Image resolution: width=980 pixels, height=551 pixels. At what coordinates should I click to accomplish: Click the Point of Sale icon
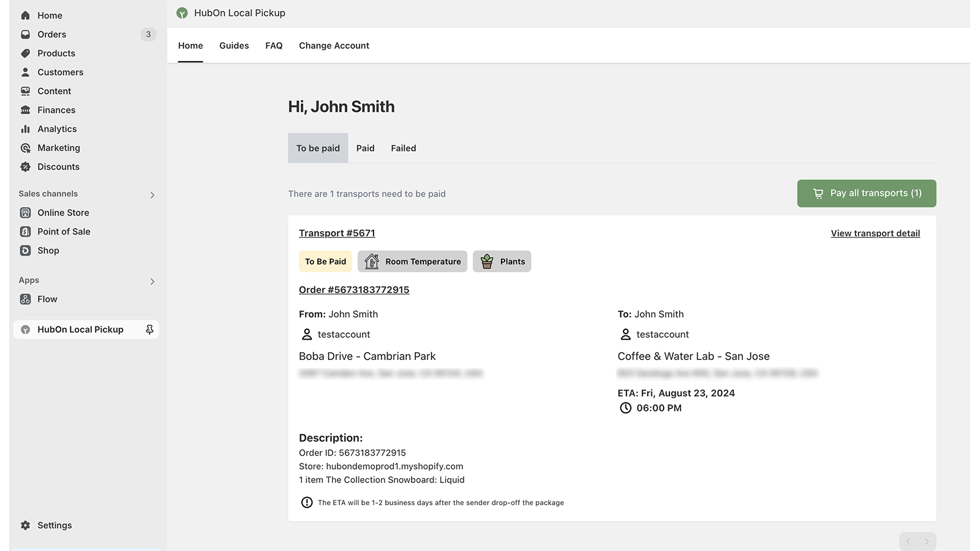pos(25,231)
